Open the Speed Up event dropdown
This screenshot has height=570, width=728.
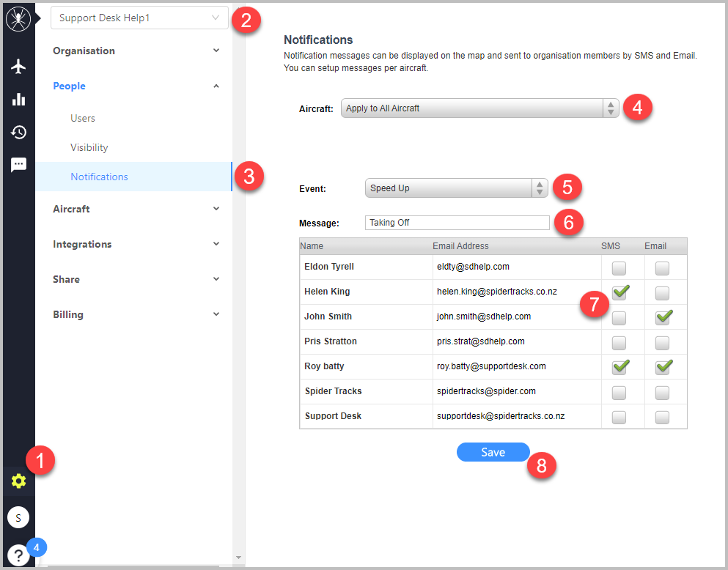pyautogui.click(x=457, y=188)
